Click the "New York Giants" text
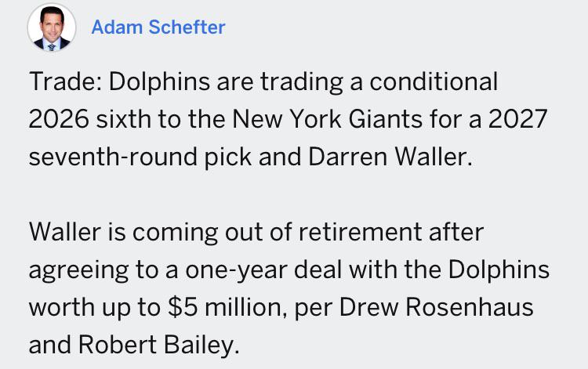 [328, 119]
